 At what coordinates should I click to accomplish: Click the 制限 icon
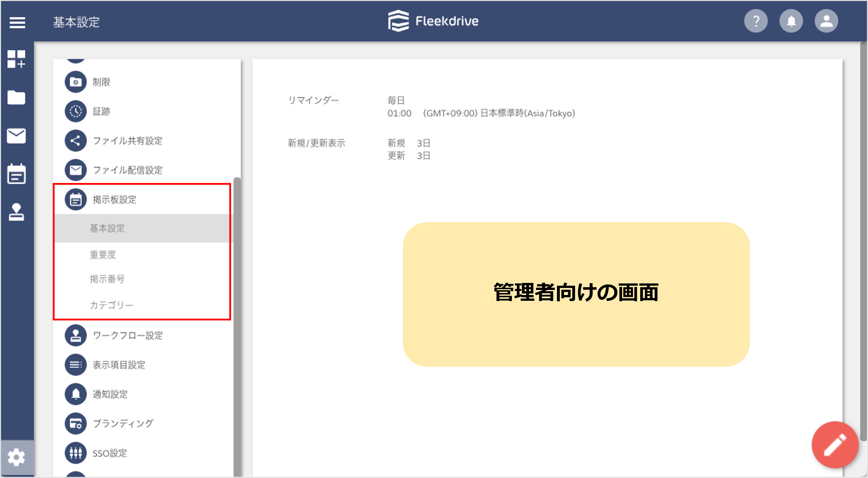point(75,82)
